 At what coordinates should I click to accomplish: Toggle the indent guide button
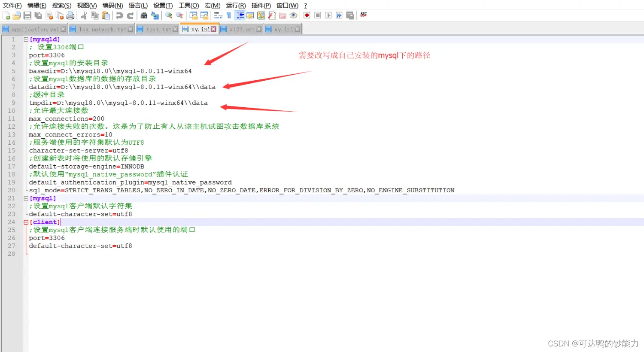(240, 15)
